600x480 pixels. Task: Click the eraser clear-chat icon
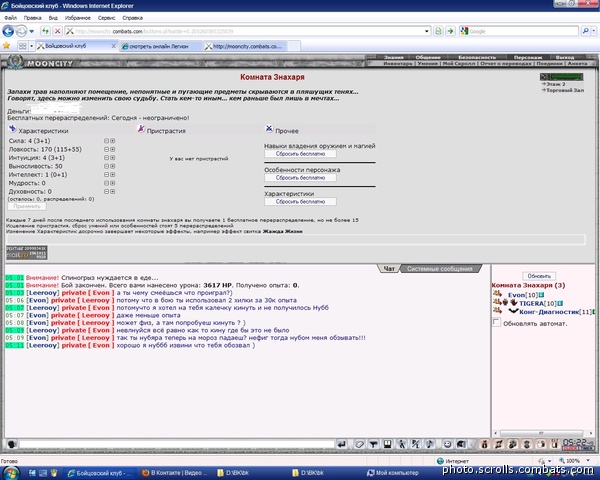tap(359, 444)
